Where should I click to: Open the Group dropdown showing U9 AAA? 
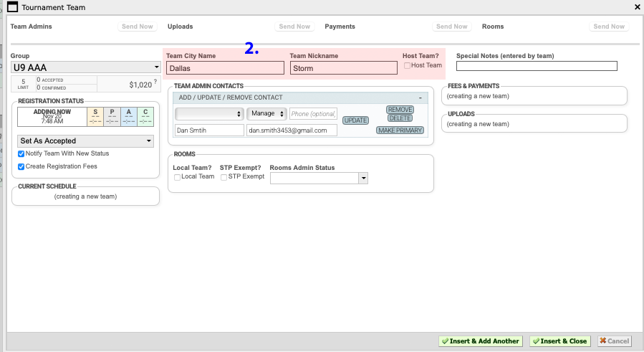point(85,67)
